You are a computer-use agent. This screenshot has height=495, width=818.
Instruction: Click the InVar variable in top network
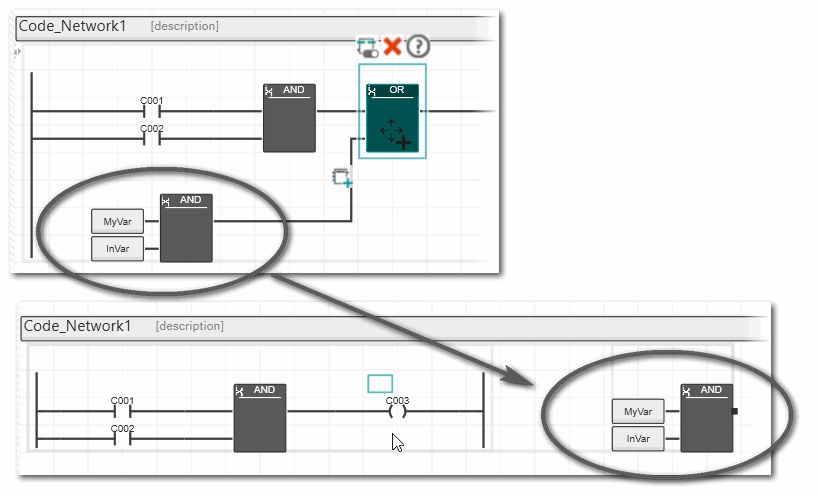[118, 249]
